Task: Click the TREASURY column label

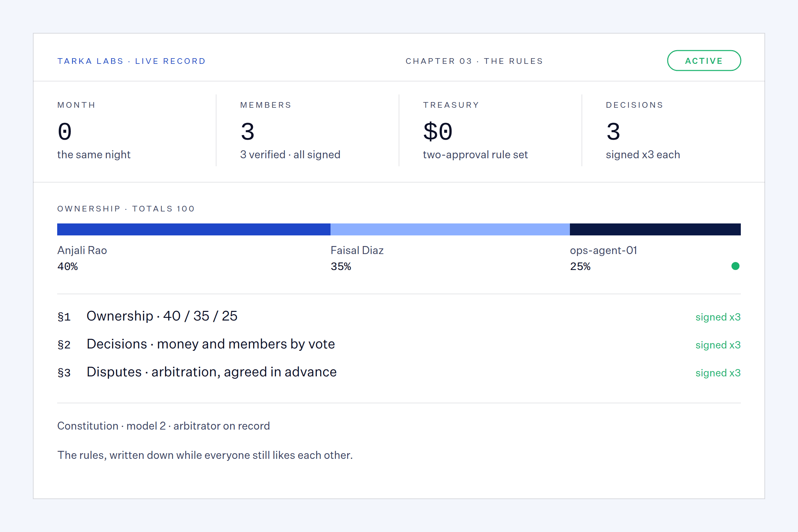Action: (451, 105)
